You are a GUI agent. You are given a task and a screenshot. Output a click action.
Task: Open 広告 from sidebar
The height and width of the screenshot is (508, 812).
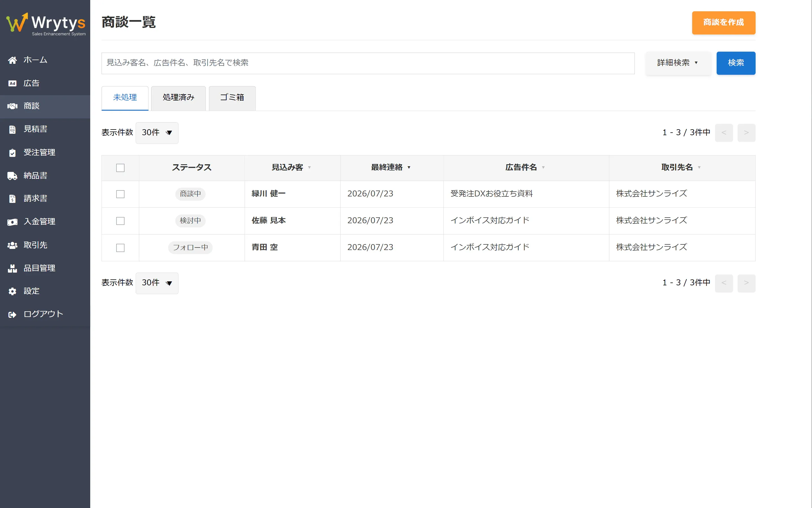[x=45, y=83]
